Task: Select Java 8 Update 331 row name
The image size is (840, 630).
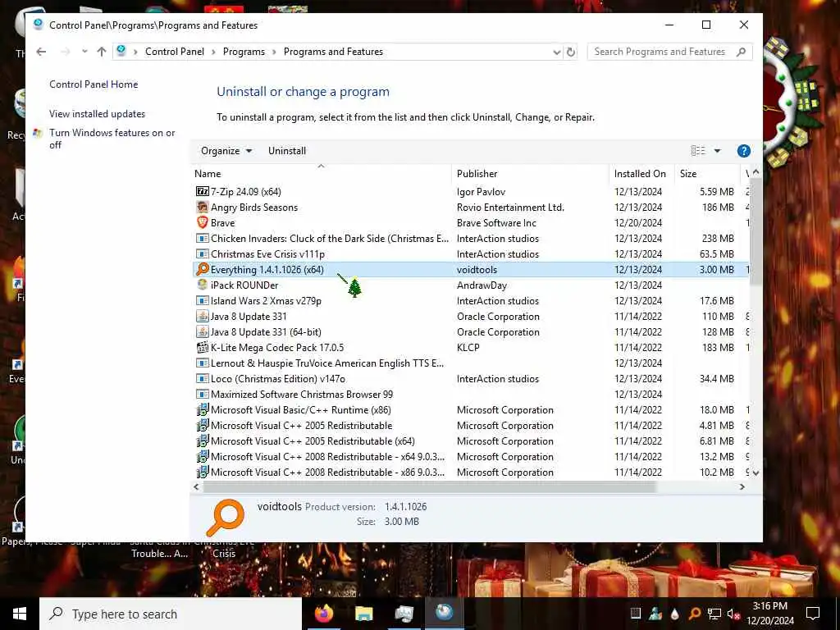Action: (x=249, y=317)
